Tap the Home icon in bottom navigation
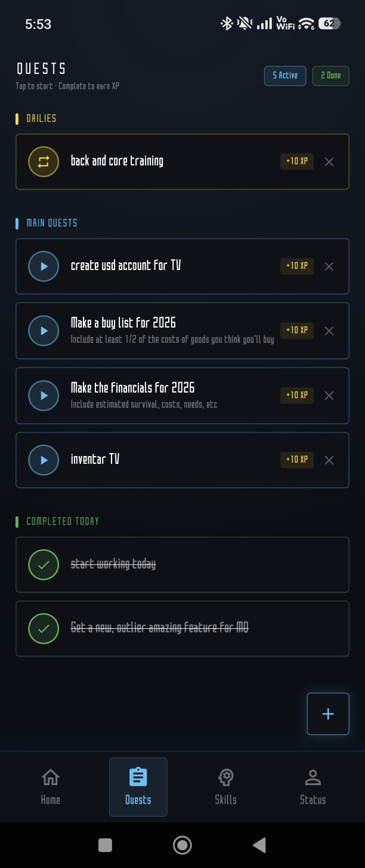The image size is (365, 868). coord(50,777)
